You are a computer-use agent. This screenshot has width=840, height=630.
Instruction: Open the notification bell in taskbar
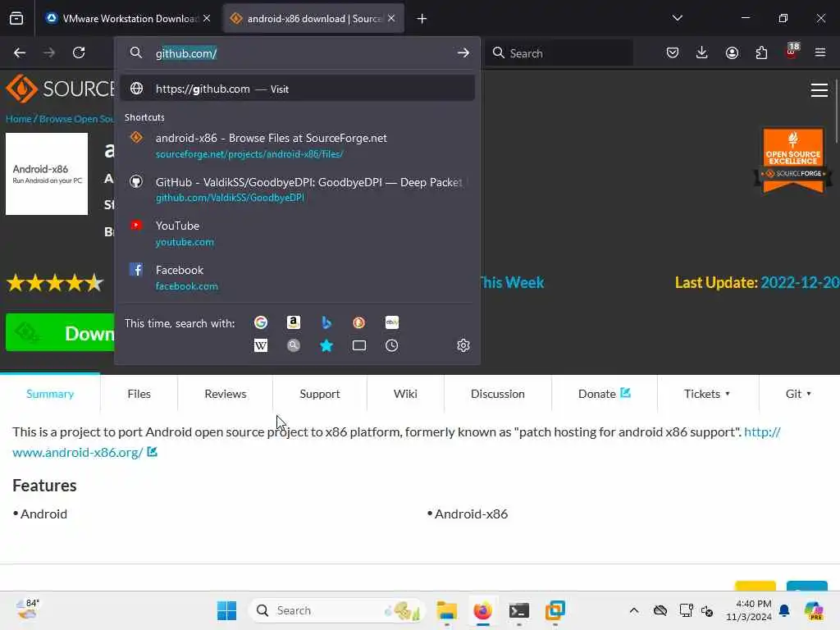[x=784, y=610]
